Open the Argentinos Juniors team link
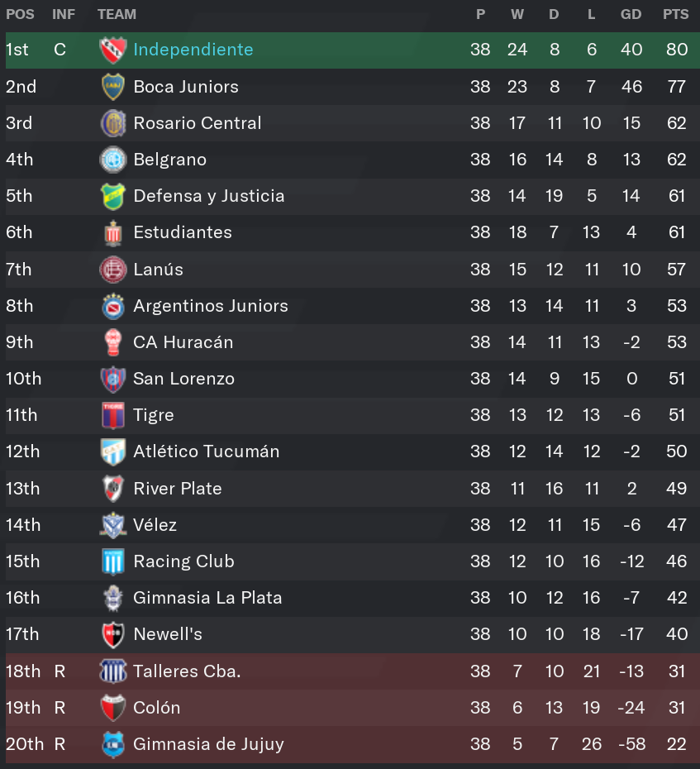 pos(211,306)
